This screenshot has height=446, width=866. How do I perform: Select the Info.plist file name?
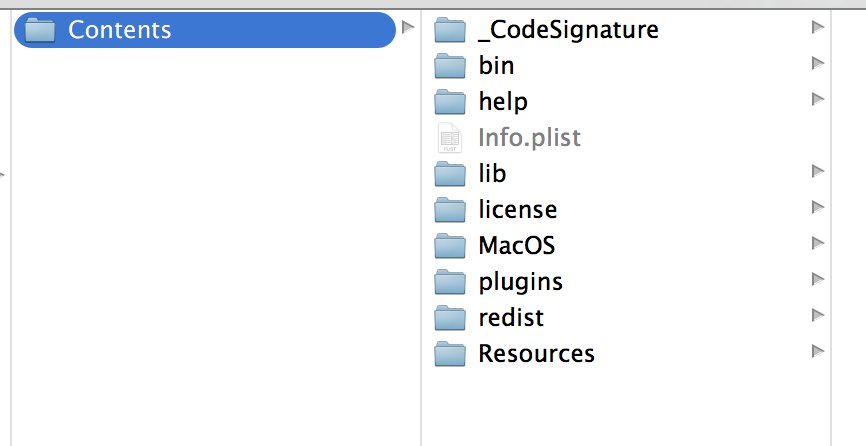(529, 138)
